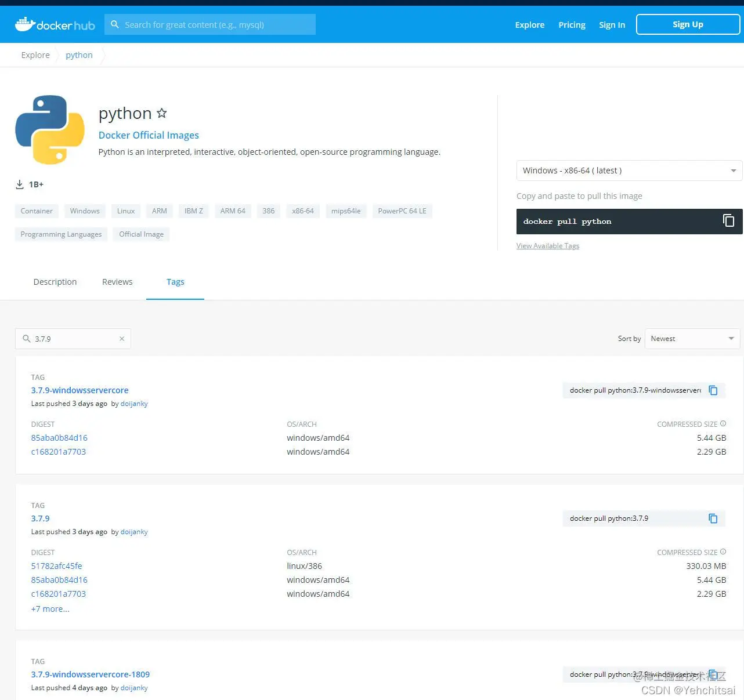Copy the docker pull python command
Viewport: 744px width, 700px height.
728,221
